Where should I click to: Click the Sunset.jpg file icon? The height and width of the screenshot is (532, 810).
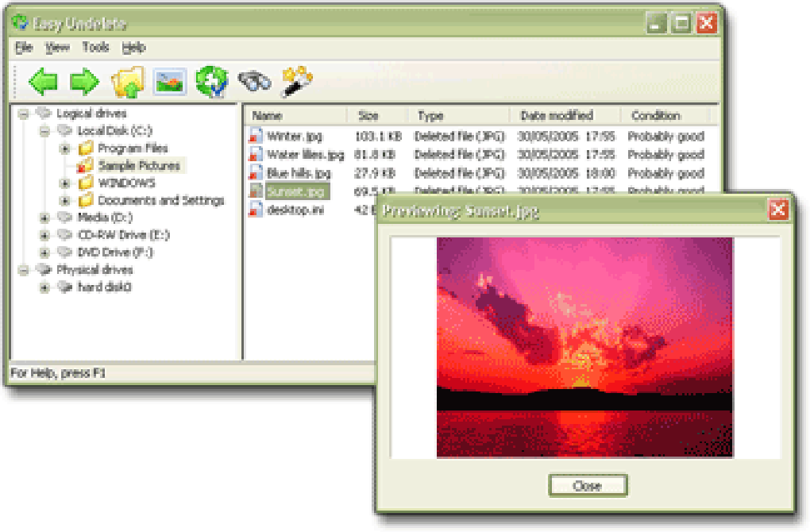(x=256, y=191)
